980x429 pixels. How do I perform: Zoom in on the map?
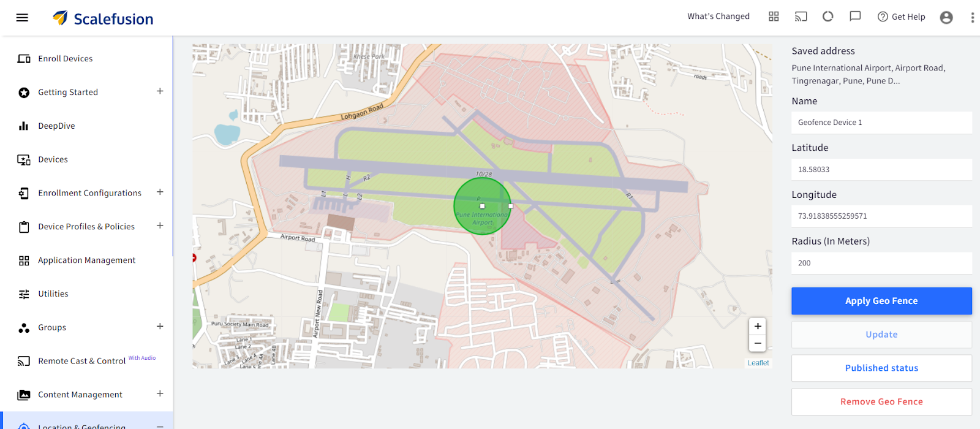pos(758,326)
